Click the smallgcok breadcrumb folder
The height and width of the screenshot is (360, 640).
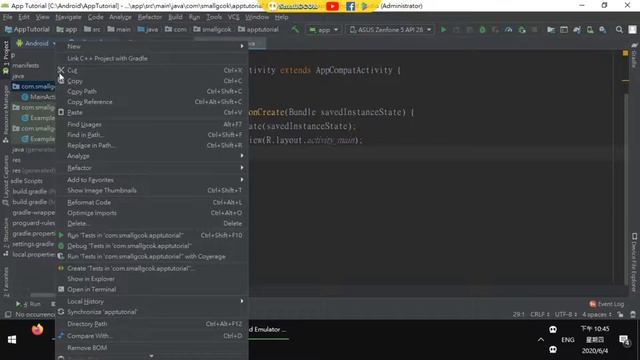[212, 29]
